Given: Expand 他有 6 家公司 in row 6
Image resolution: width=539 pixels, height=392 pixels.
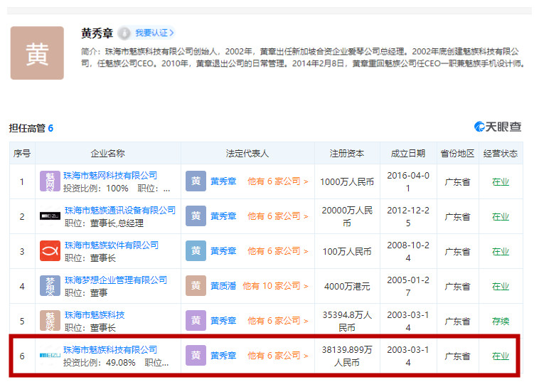Looking at the screenshot, I should (278, 356).
